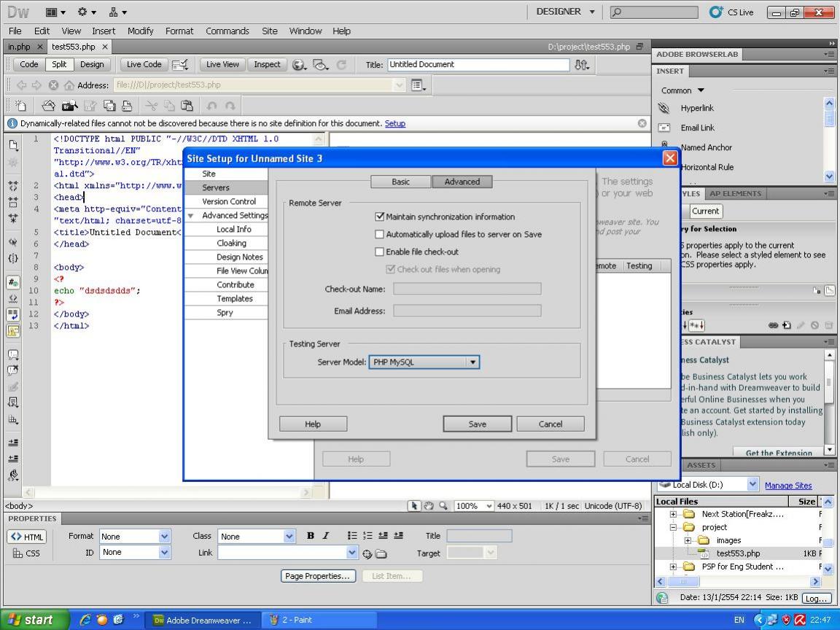The width and height of the screenshot is (840, 630).
Task: Toggle HTML mode in Properties panel
Action: tap(27, 537)
